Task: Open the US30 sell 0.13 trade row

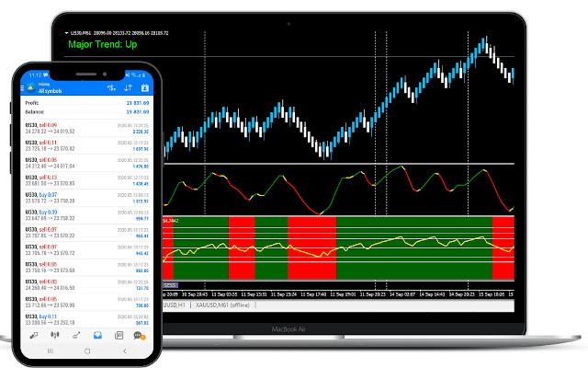Action: [x=86, y=180]
